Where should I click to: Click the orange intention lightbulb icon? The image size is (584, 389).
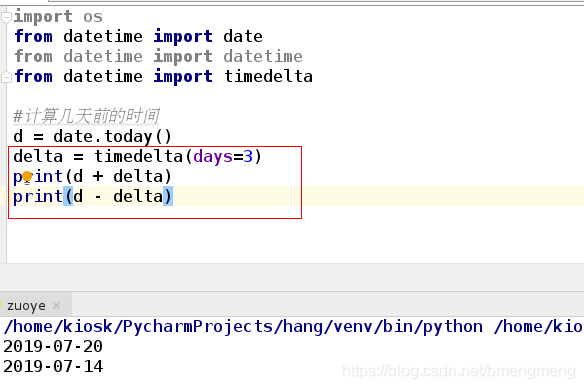pos(27,177)
